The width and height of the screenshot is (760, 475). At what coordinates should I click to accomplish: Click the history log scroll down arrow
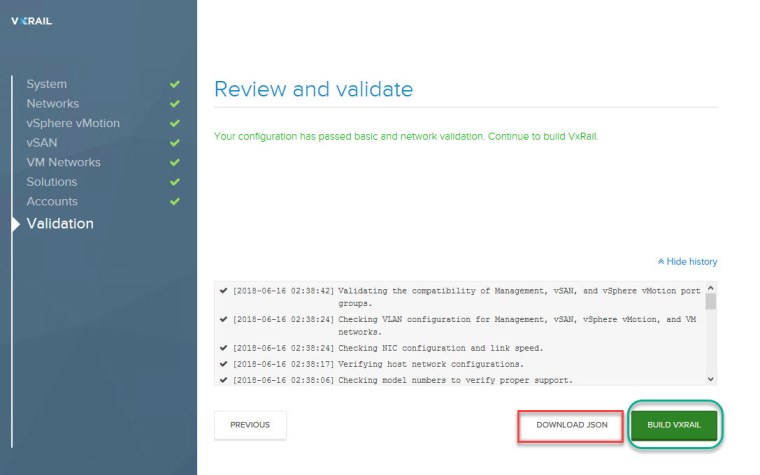(x=711, y=380)
